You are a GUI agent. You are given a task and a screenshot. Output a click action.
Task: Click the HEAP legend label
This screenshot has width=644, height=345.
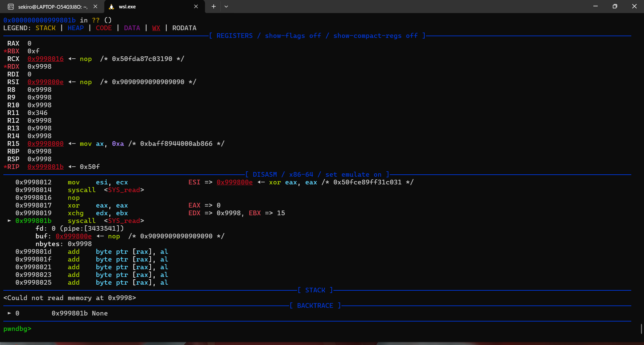pos(76,28)
